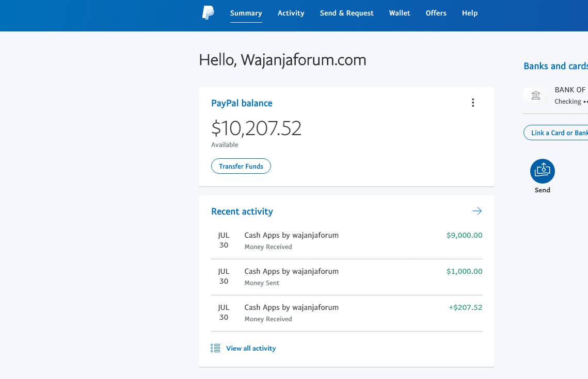Click the Available label under the balance
The image size is (588, 379).
225,145
